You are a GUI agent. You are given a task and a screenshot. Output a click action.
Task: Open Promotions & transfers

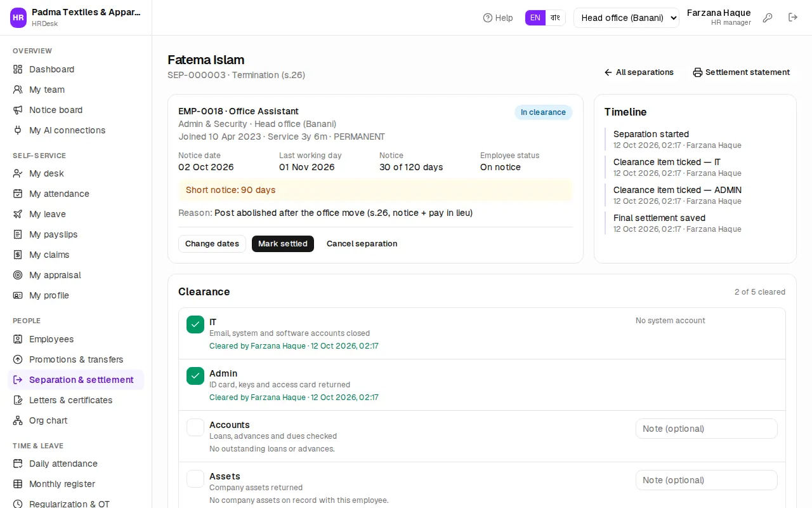pos(76,359)
